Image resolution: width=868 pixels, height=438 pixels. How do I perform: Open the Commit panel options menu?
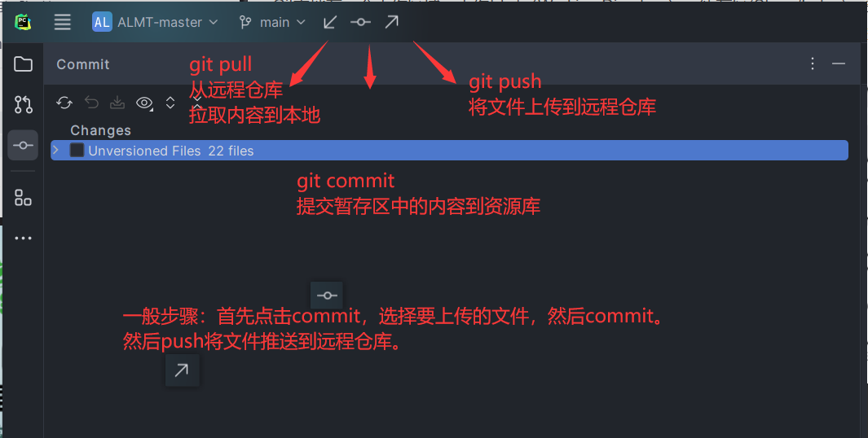point(812,64)
